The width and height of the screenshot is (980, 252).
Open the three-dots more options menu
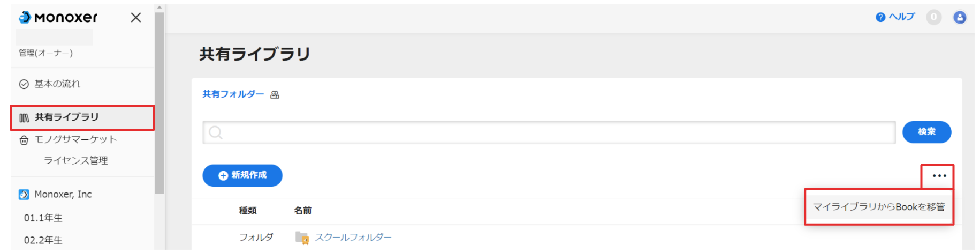point(939,176)
